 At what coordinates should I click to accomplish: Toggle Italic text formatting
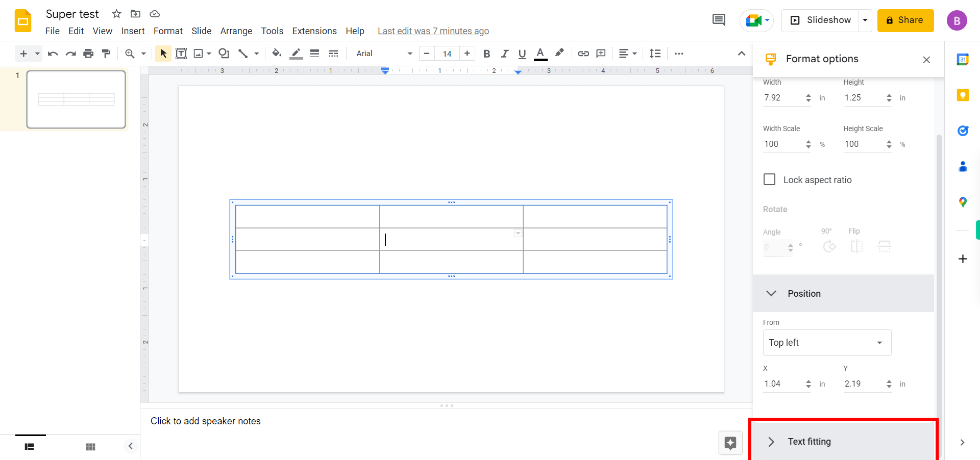pos(505,54)
